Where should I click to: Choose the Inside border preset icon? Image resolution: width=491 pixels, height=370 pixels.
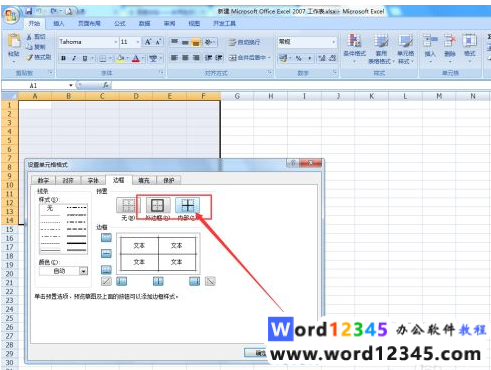[188, 205]
